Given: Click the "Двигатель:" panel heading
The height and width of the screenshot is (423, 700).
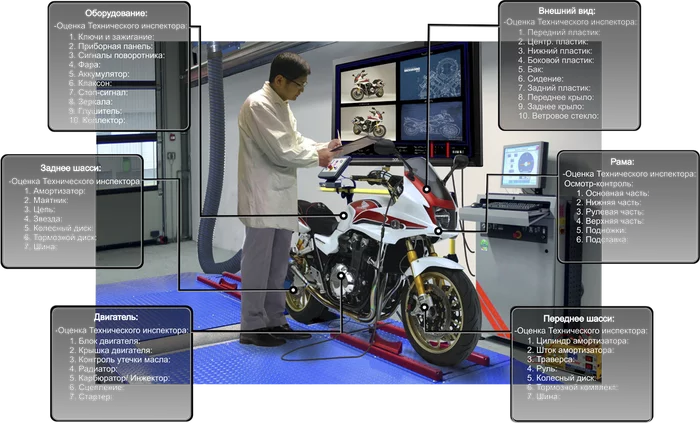Looking at the screenshot, I should (116, 317).
